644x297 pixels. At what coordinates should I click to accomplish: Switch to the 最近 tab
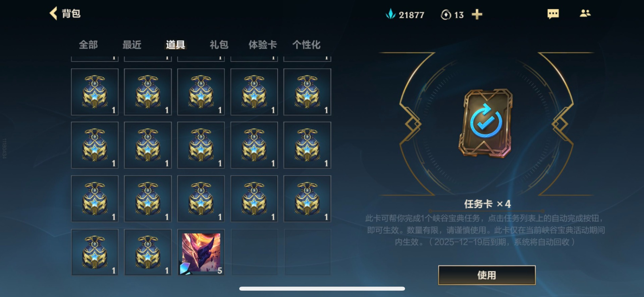(x=132, y=45)
